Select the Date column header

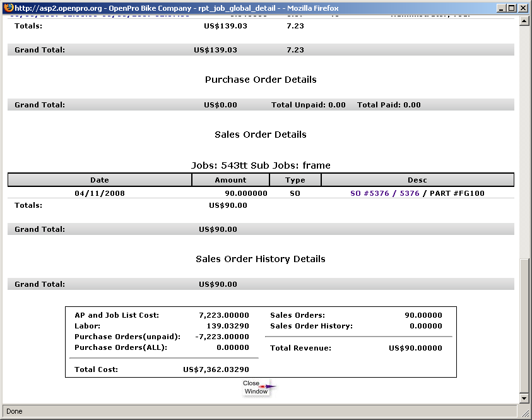tap(100, 180)
